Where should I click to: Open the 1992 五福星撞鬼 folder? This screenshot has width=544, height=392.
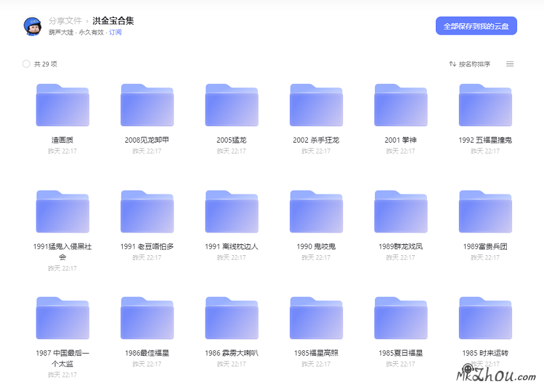point(485,106)
